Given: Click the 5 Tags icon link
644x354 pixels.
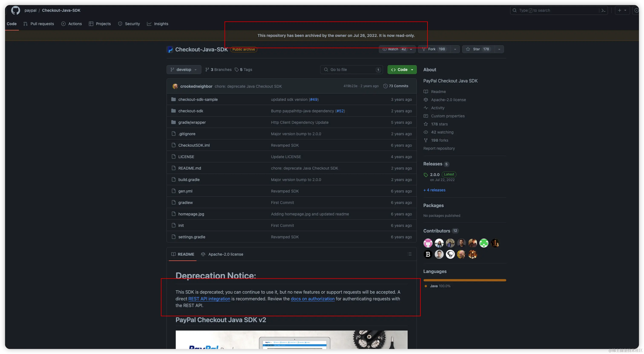Looking at the screenshot, I should [237, 69].
